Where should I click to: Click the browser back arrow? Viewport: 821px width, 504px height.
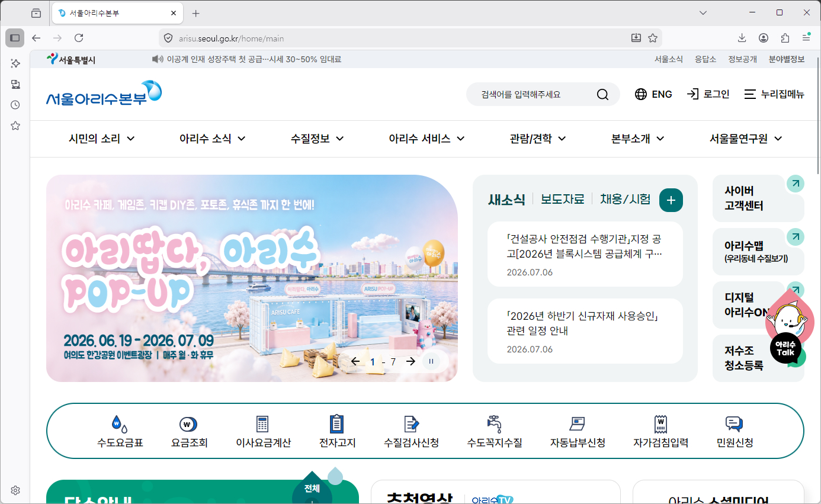(x=36, y=38)
